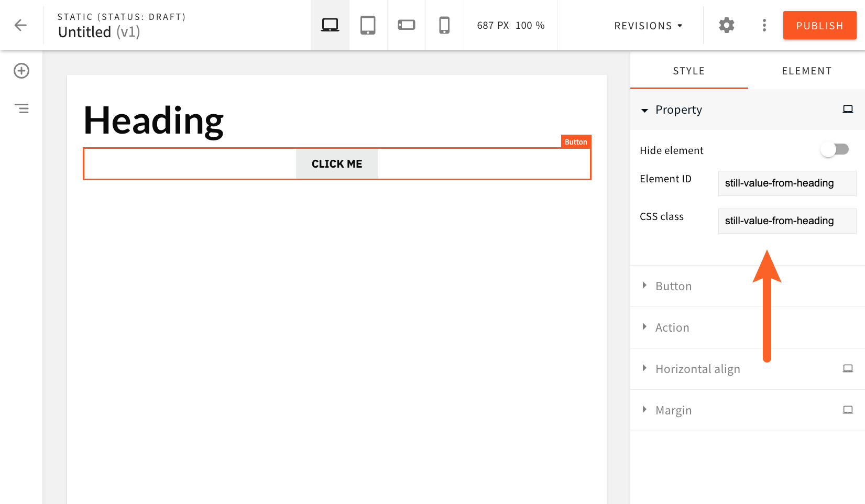The width and height of the screenshot is (865, 504).
Task: Open the layers list icon in sidebar
Action: point(21,108)
